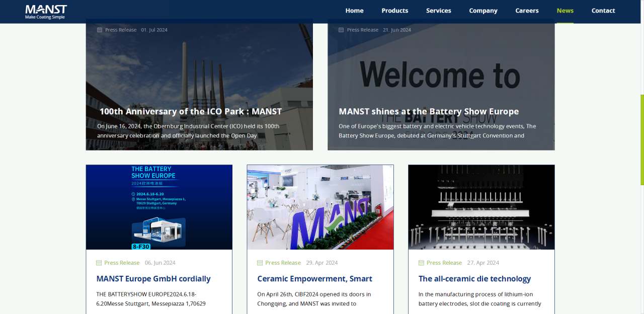
Task: Expand the Company navigation menu
Action: coord(483,11)
